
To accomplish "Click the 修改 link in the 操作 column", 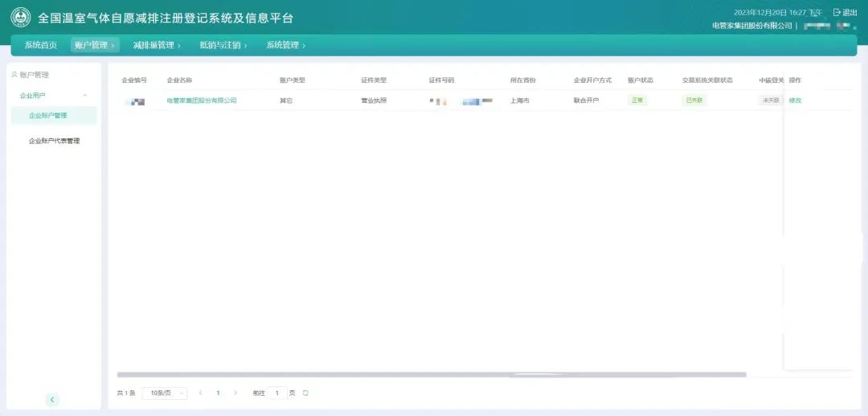I will pos(795,101).
